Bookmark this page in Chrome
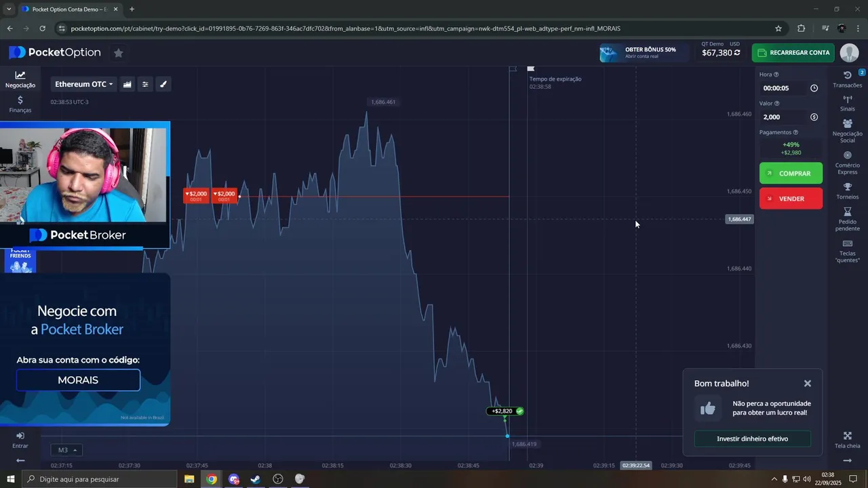This screenshot has width=868, height=488. coord(778,28)
